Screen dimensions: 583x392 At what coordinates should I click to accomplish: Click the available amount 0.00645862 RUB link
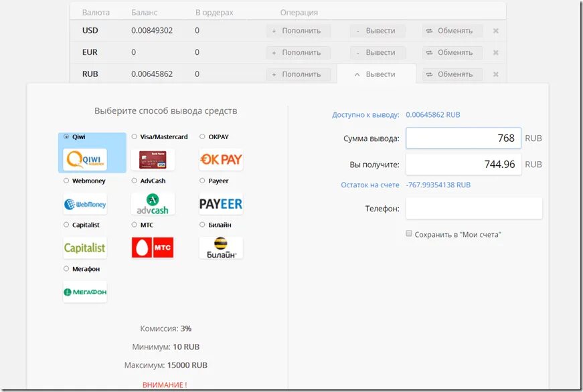point(433,115)
